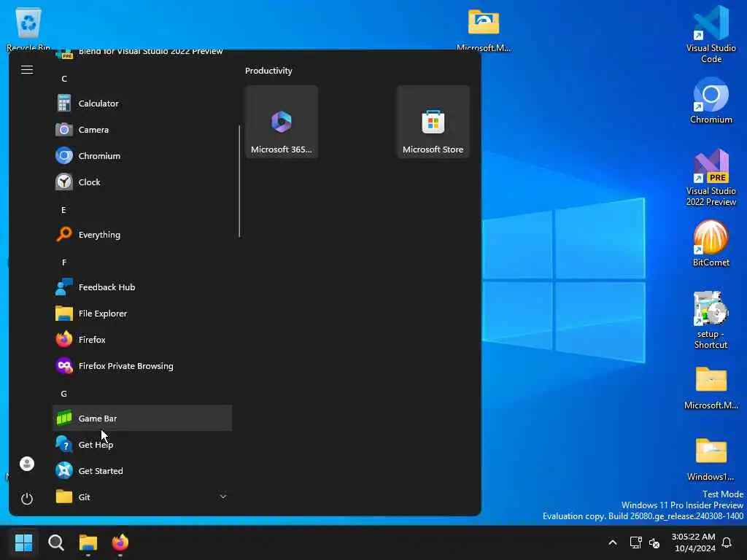Jump to letter F section header
The width and height of the screenshot is (747, 560).
[x=64, y=262]
